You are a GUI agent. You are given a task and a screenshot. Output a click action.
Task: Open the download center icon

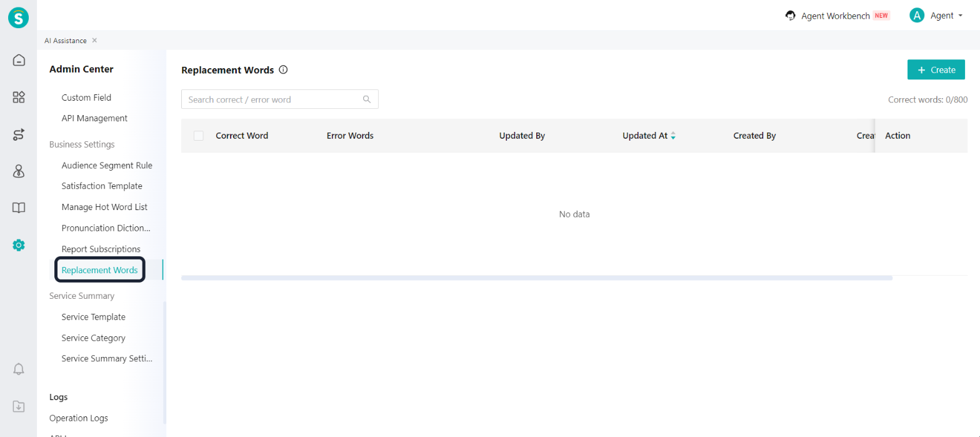(19, 406)
